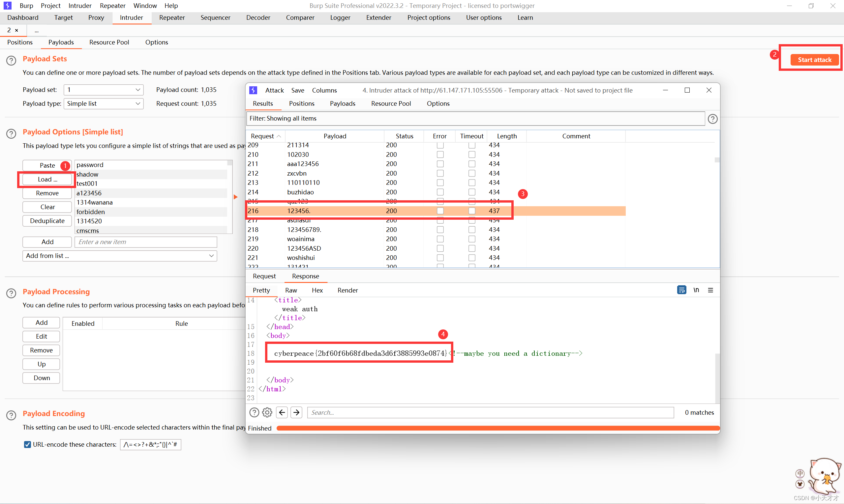Switch response view to Hex tab
844x504 pixels.
click(317, 290)
